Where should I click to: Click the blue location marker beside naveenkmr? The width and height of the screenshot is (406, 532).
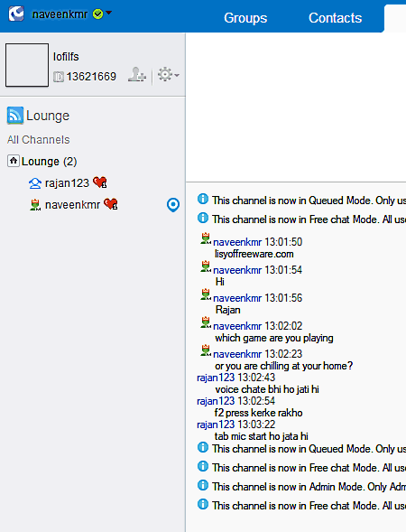tap(173, 205)
